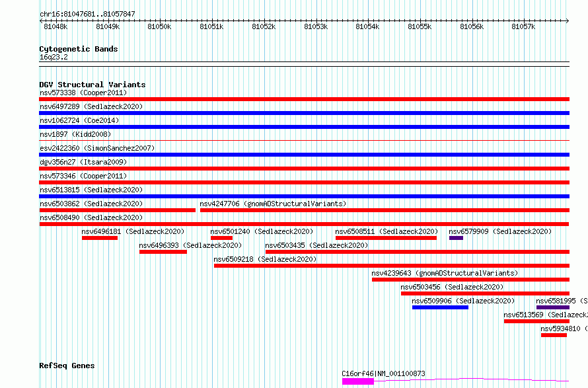This screenshot has height=388, width=588.
Task: Select the nsv6503862 (Sedlazeck2020) label
Action: 91,204
